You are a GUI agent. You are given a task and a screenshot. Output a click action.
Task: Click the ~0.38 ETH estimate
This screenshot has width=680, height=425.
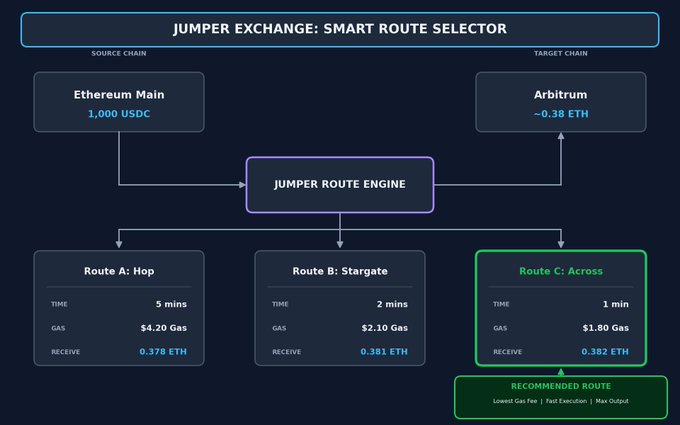tap(561, 114)
